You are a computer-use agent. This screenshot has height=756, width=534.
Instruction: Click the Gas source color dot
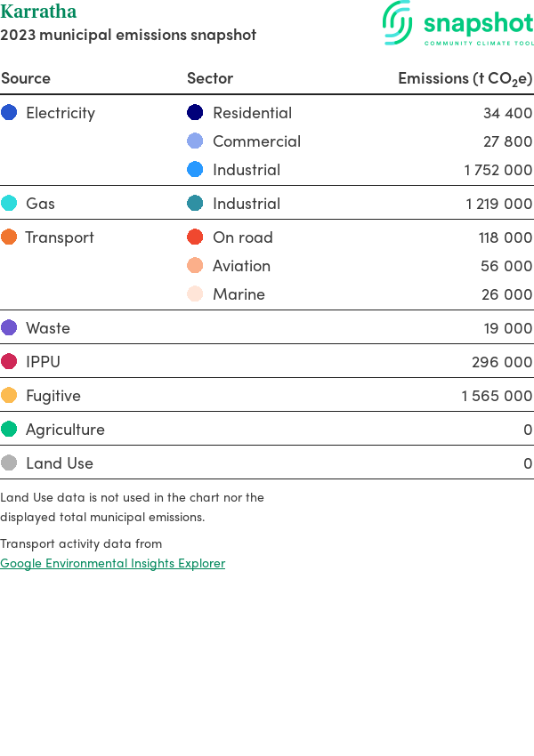[9, 204]
